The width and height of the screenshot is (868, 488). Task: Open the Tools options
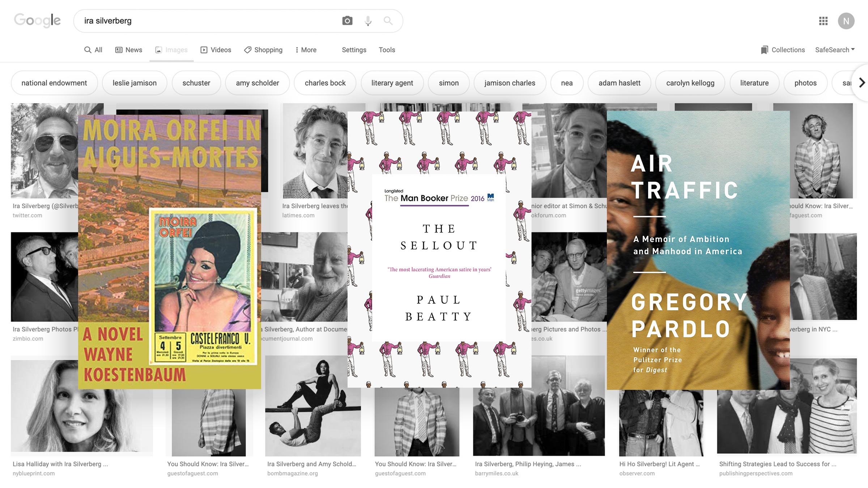[x=387, y=50]
